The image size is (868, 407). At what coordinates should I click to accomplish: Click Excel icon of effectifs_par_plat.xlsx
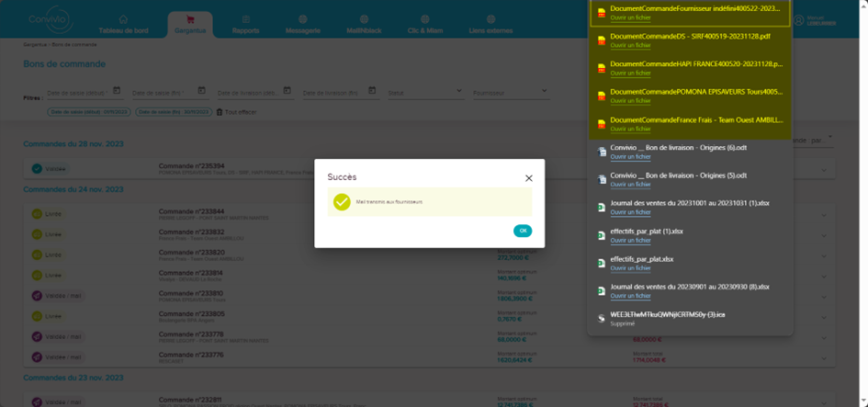601,263
